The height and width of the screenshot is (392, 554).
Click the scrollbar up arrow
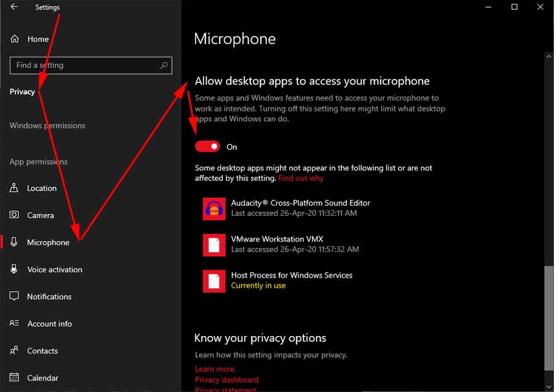coord(549,57)
